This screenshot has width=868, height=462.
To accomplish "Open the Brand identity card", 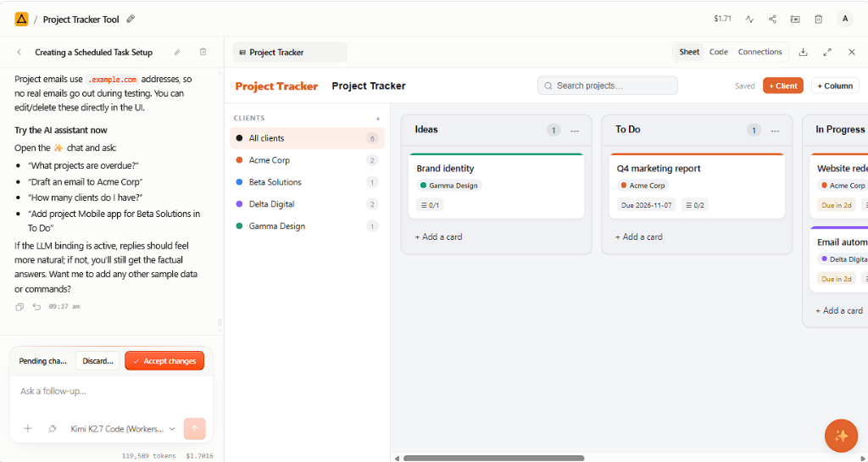I will click(496, 186).
